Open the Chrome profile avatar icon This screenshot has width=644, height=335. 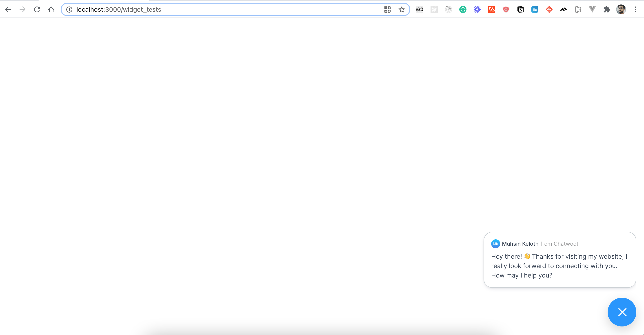(621, 9)
